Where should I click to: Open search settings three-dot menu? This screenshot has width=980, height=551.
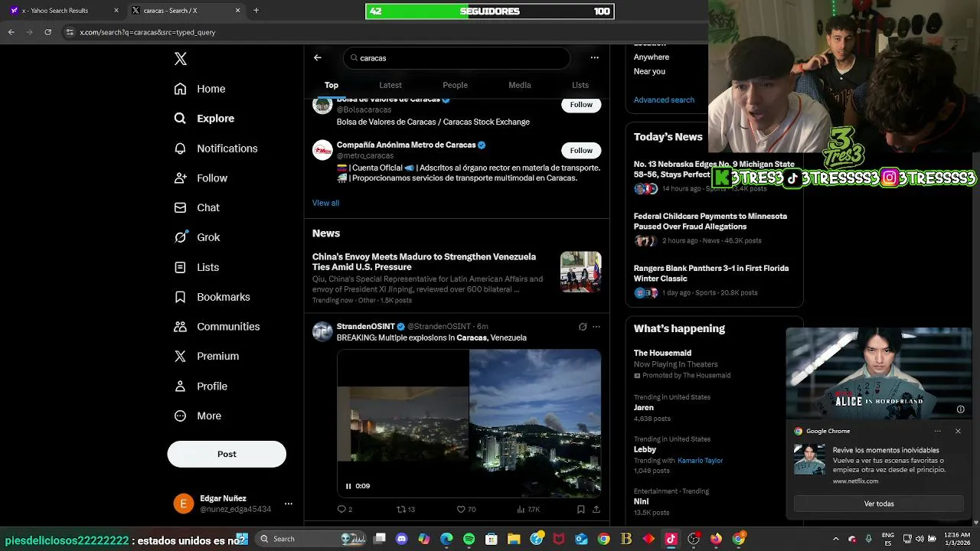pos(594,57)
